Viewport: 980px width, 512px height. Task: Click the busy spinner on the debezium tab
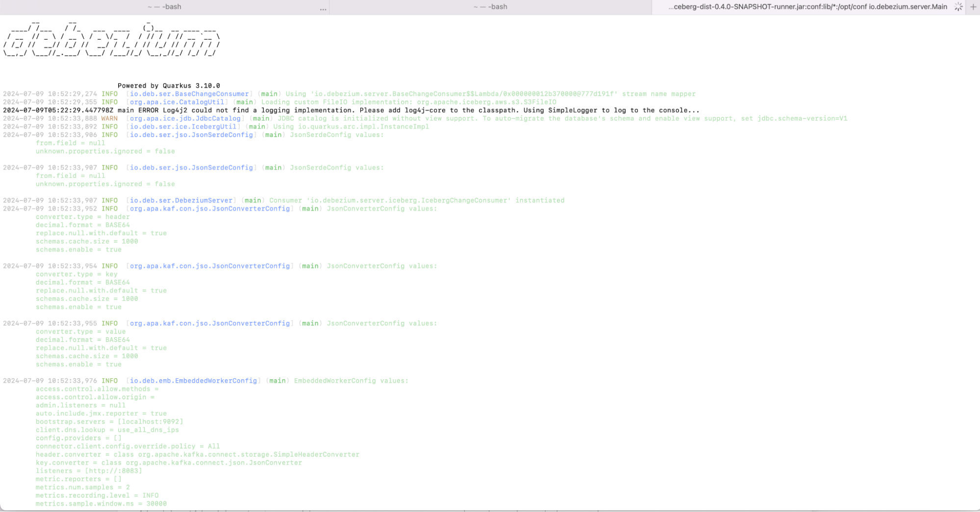(x=958, y=7)
